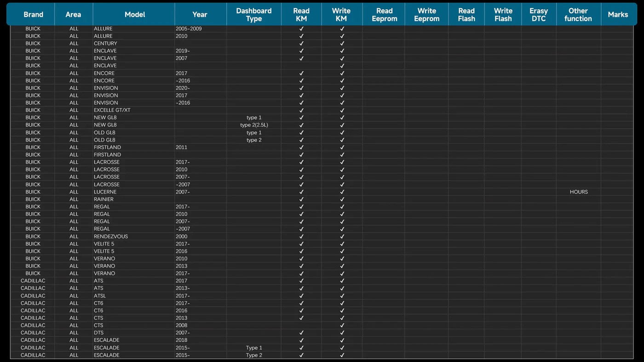
Task: Click the Brand column header
Action: (x=33, y=15)
